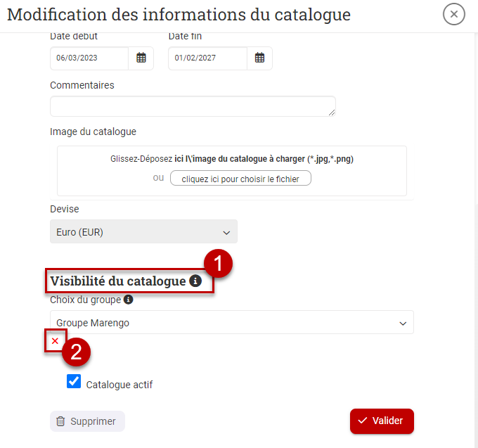Close the catalogue modification dialog
Screen dimensions: 478x448
[454, 14]
